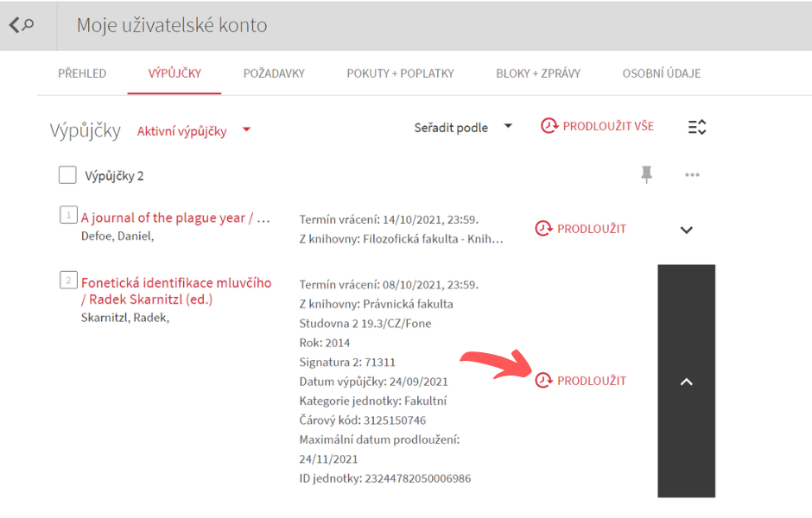Open the title A journal of the plague year
Screen dimensions: 812x518
tap(175, 218)
